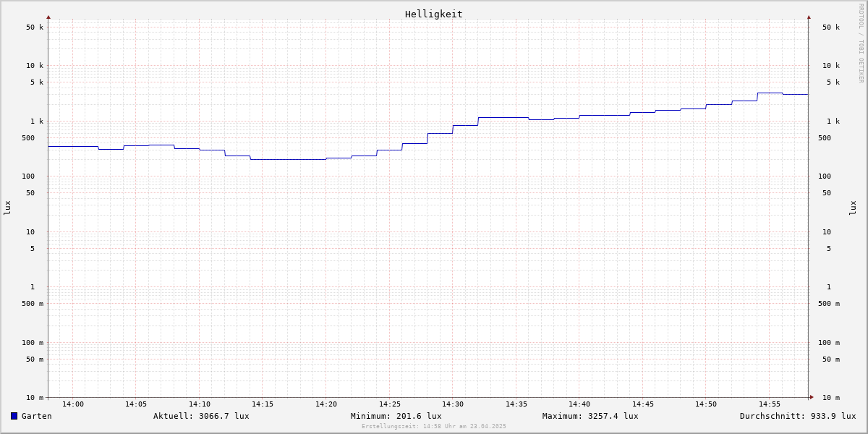
Task: Click the "100" label on right axis
Action: (x=825, y=176)
